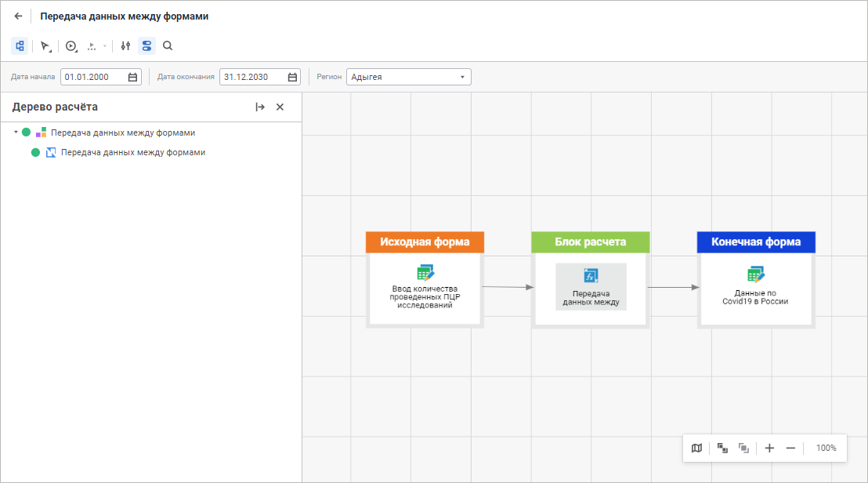
Task: Click the zoom in plus button
Action: (x=769, y=448)
